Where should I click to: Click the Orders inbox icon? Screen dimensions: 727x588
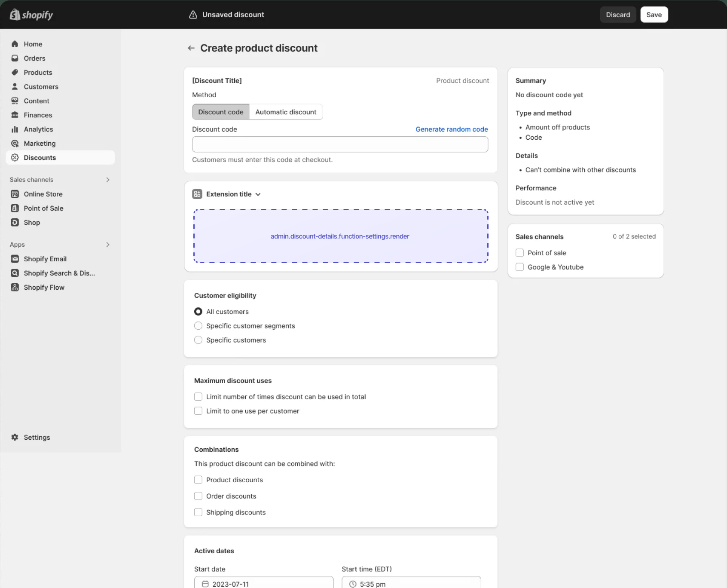pos(15,58)
